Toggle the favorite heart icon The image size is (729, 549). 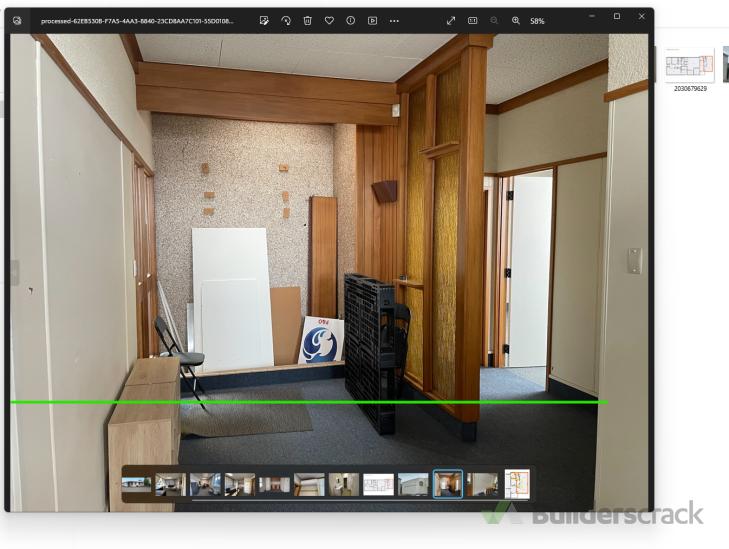point(329,20)
